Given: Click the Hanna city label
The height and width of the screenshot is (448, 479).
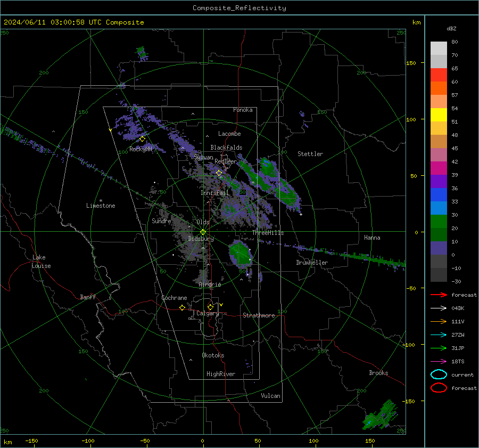Looking at the screenshot, I should (x=372, y=238).
